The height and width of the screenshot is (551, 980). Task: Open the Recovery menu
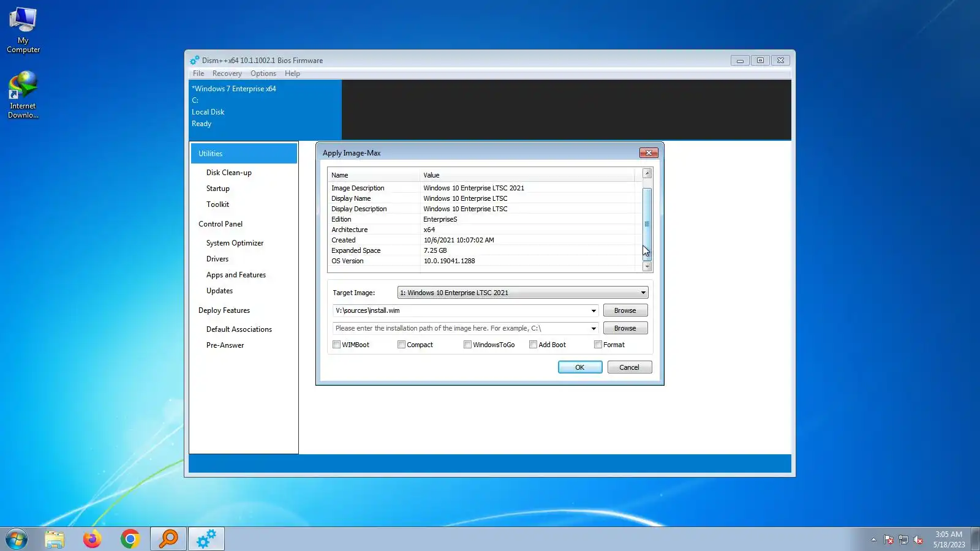[x=227, y=73]
